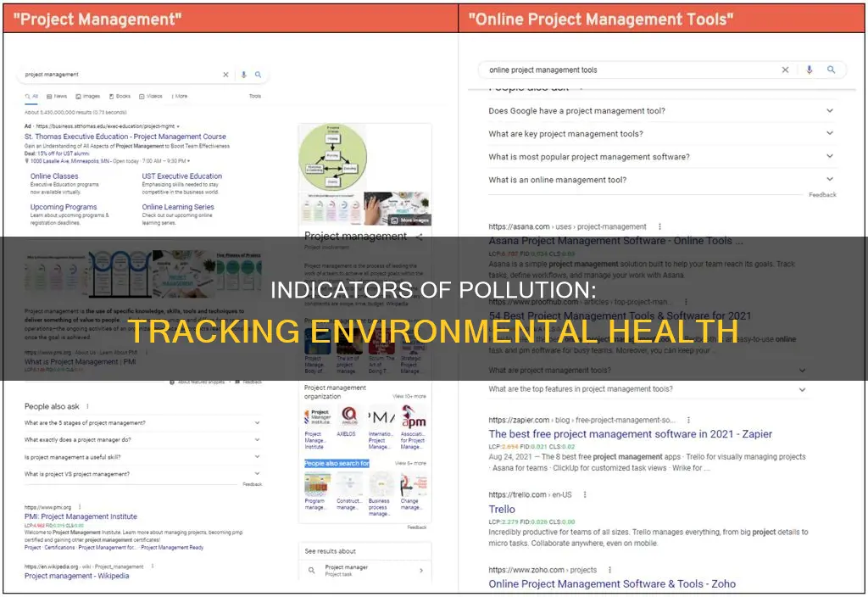Focus the 'project management' search input
Image resolution: width=868 pixels, height=597 pixels.
122,75
